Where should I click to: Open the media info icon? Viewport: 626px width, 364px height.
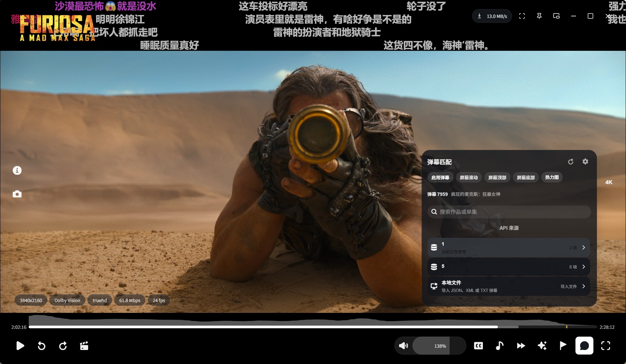(x=17, y=170)
